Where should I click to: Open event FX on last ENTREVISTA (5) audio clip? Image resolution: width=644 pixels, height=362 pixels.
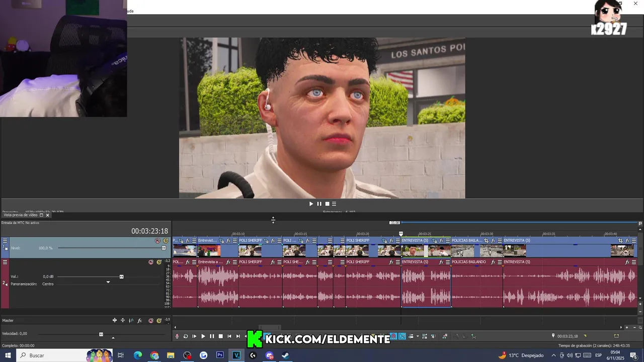tap(627, 262)
